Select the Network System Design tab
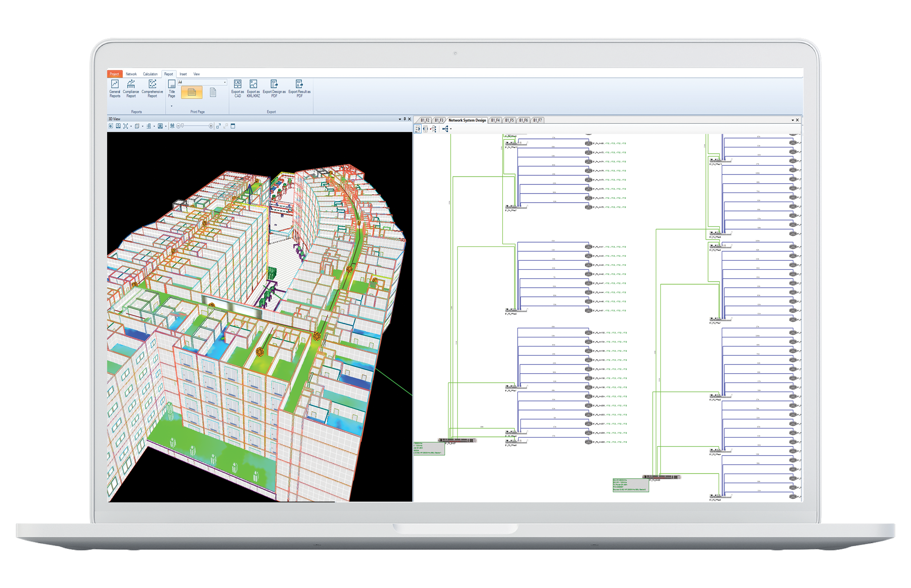Image resolution: width=911 pixels, height=588 pixels. (467, 120)
